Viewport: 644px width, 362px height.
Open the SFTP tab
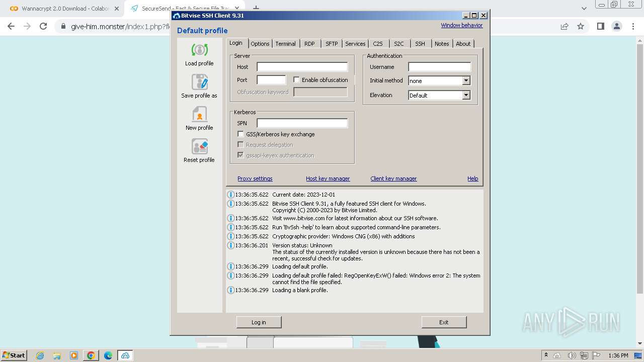[332, 44]
